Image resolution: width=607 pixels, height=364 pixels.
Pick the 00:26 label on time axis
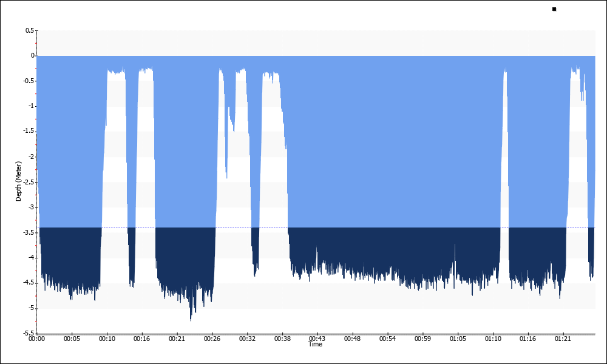pyautogui.click(x=212, y=339)
